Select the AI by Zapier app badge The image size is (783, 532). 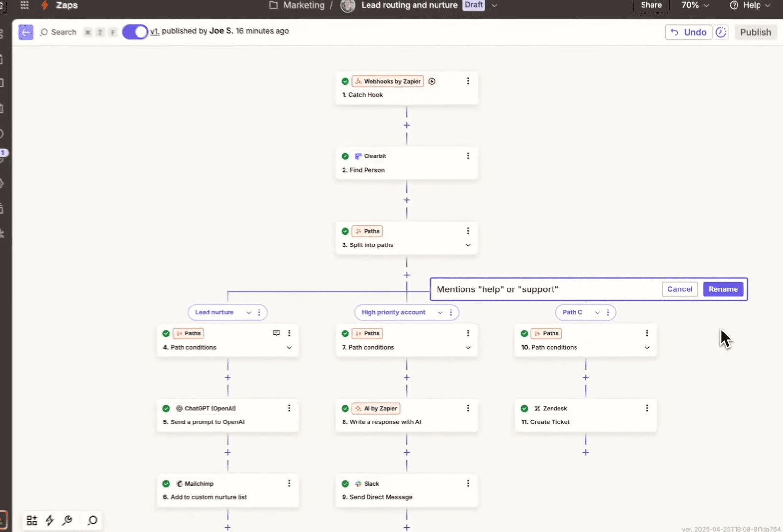pyautogui.click(x=376, y=408)
